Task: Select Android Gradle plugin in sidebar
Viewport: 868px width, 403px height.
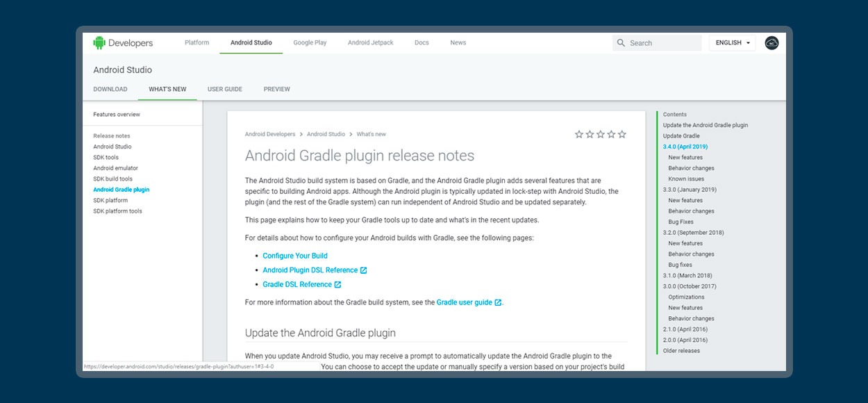Action: (122, 190)
